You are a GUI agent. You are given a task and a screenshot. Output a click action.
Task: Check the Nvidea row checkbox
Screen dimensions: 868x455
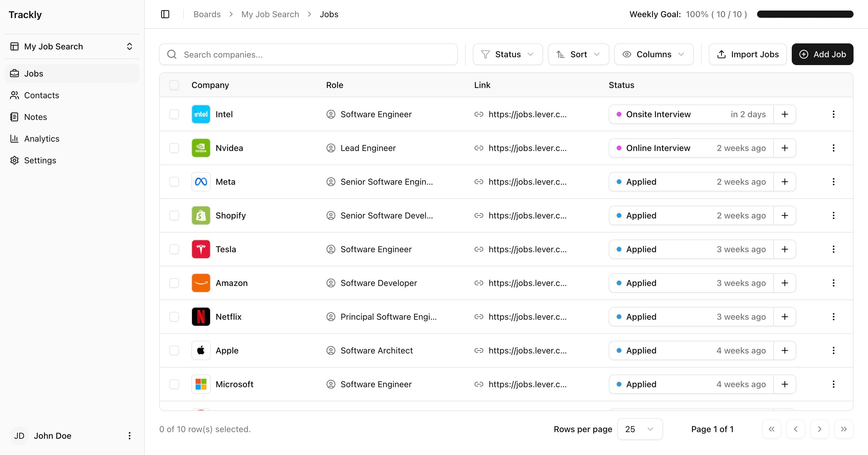pyautogui.click(x=174, y=148)
